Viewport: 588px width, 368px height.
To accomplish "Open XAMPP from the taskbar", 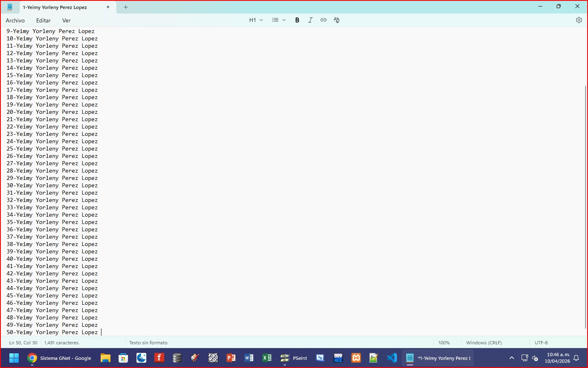I will (x=356, y=358).
